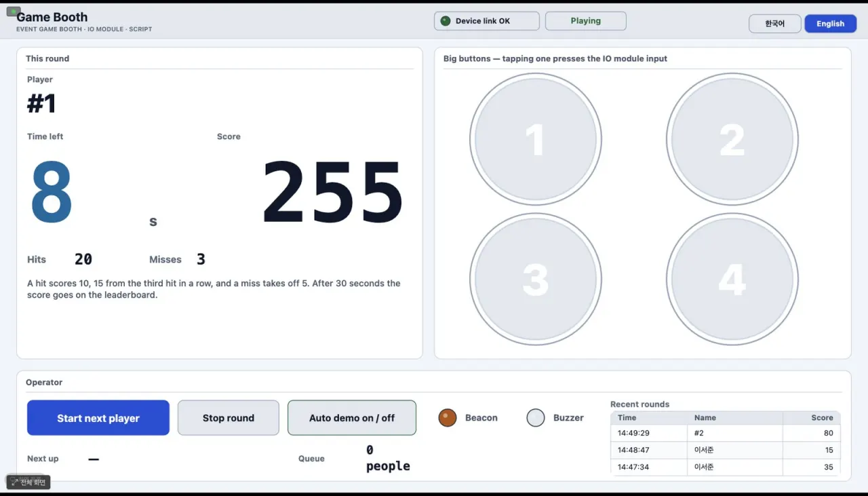Select recent round row for #2
The image size is (868, 496).
click(726, 433)
